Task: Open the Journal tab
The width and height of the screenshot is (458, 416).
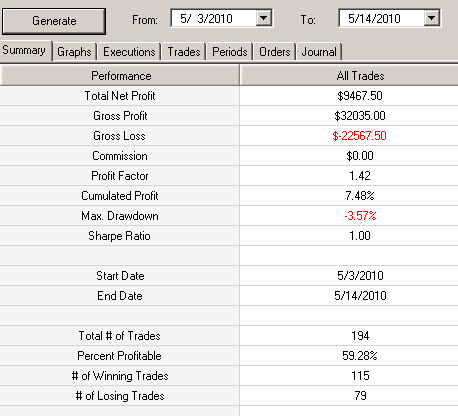Action: tap(319, 52)
